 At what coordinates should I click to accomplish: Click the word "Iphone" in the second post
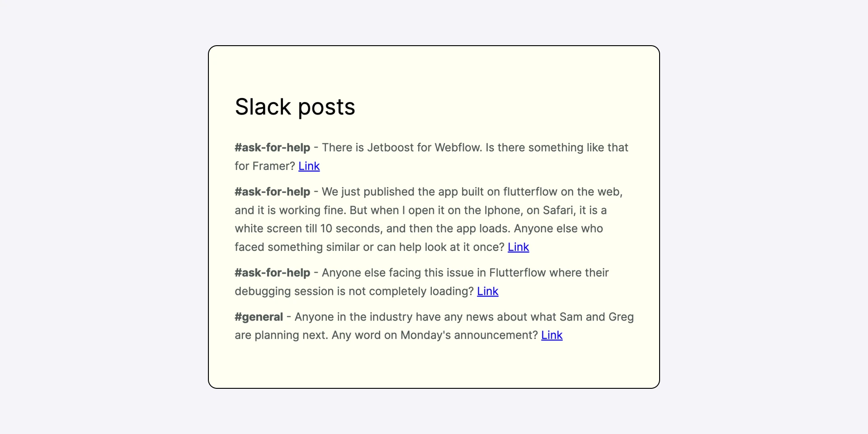pos(502,211)
